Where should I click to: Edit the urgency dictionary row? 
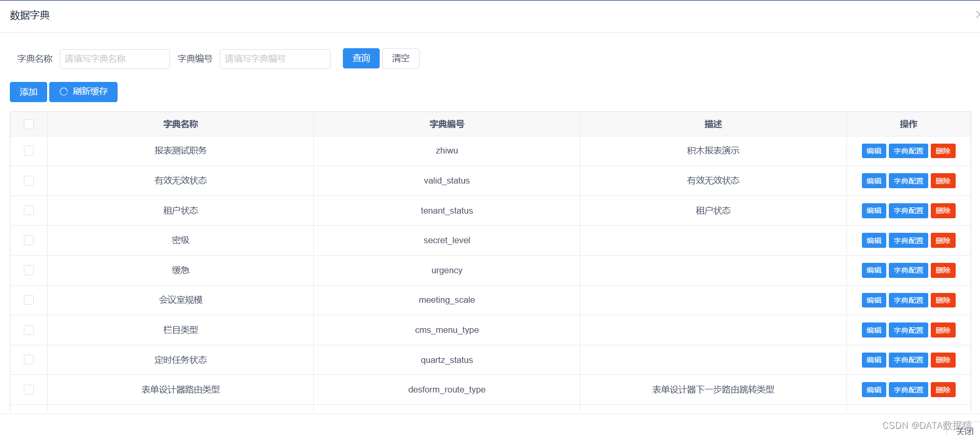pos(874,270)
